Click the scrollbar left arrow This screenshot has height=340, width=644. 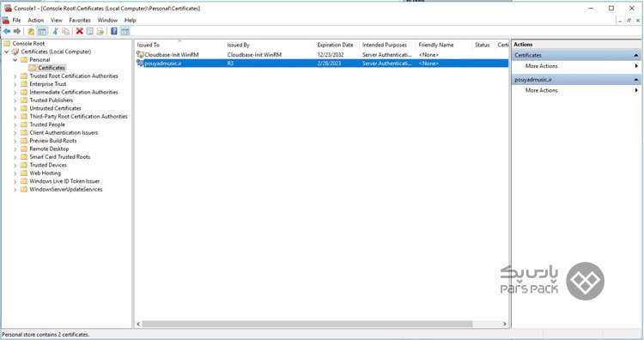coord(138,324)
